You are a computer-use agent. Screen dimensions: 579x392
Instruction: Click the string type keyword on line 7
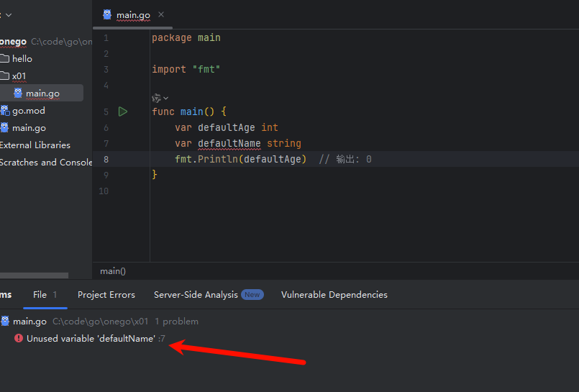pyautogui.click(x=284, y=143)
